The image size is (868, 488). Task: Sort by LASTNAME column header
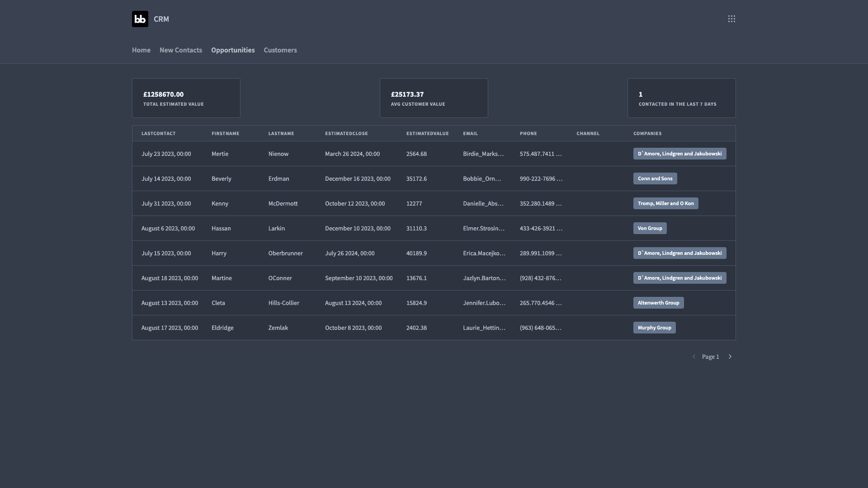click(x=281, y=133)
